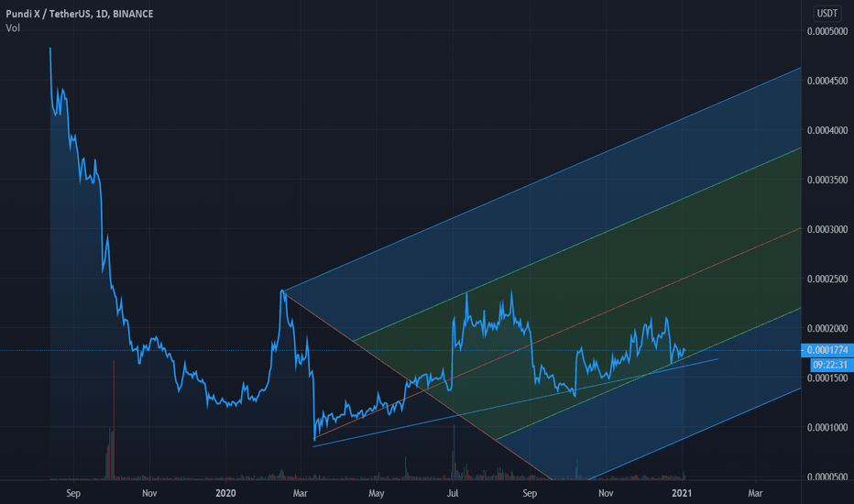This screenshot has height=504, width=854.
Task: Click the price peak near March 2020
Action: (282, 291)
